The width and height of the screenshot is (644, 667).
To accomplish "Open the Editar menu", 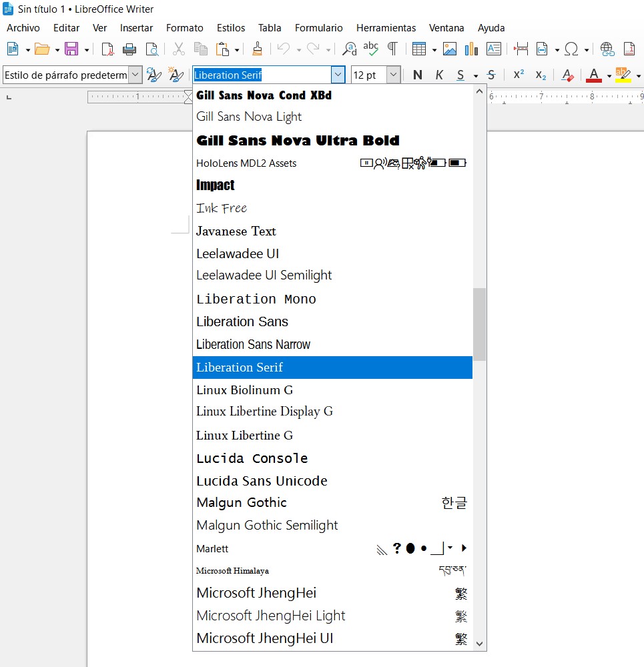I will 66,28.
